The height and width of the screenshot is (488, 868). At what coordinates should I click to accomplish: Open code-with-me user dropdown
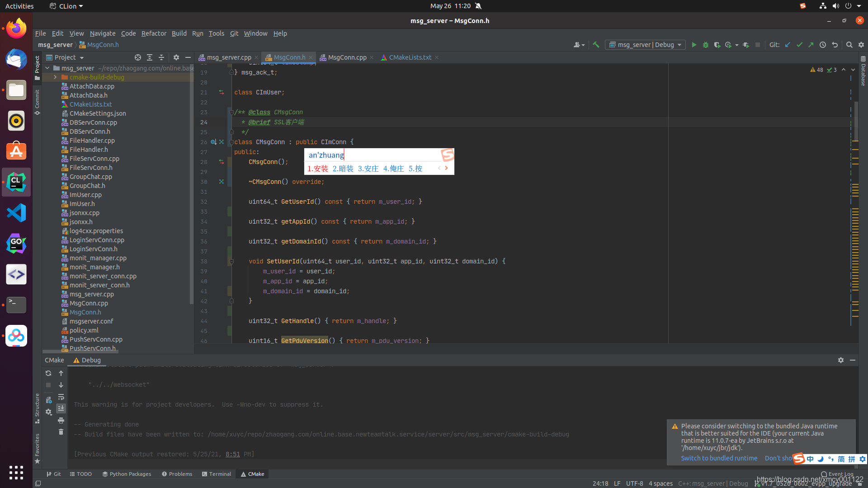pos(579,45)
